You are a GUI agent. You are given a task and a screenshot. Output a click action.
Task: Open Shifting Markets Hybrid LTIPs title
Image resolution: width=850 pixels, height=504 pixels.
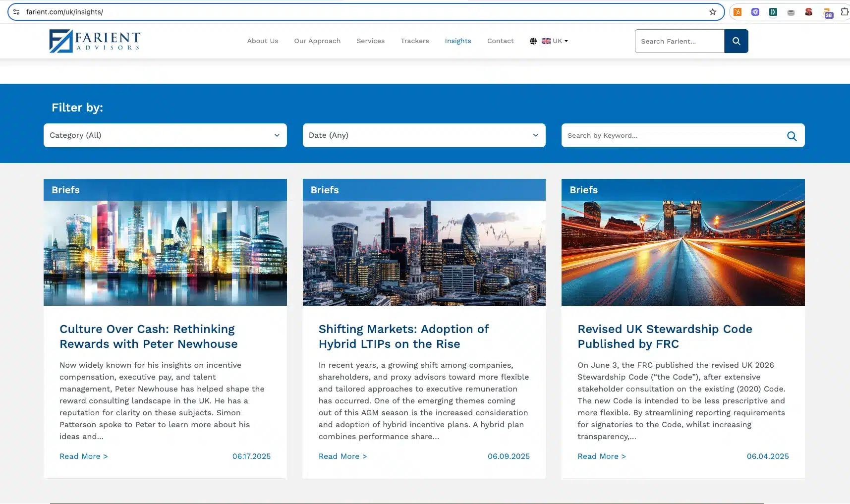coord(403,336)
